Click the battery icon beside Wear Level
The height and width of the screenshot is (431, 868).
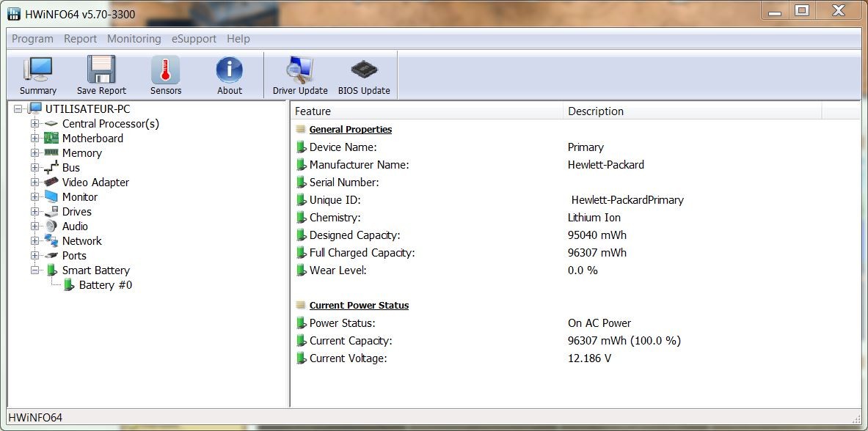(x=301, y=270)
